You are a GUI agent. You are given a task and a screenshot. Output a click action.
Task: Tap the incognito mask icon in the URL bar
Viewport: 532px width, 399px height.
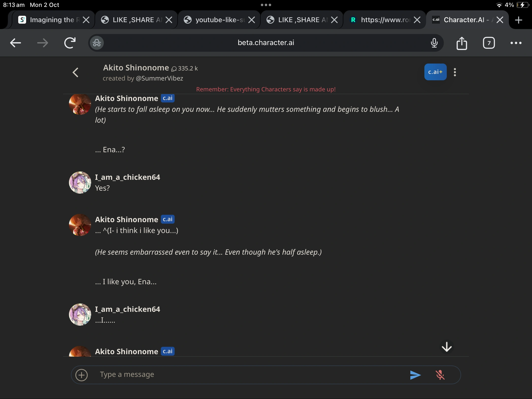pos(97,43)
